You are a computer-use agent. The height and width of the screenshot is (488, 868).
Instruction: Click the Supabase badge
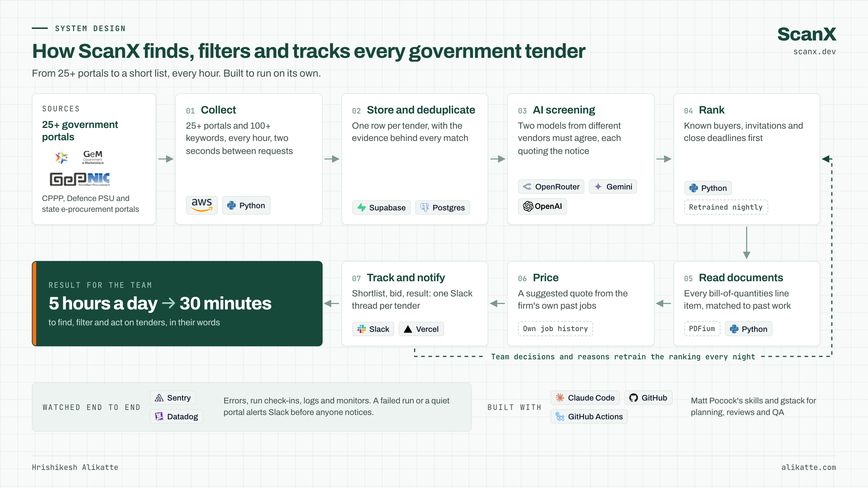pyautogui.click(x=382, y=207)
